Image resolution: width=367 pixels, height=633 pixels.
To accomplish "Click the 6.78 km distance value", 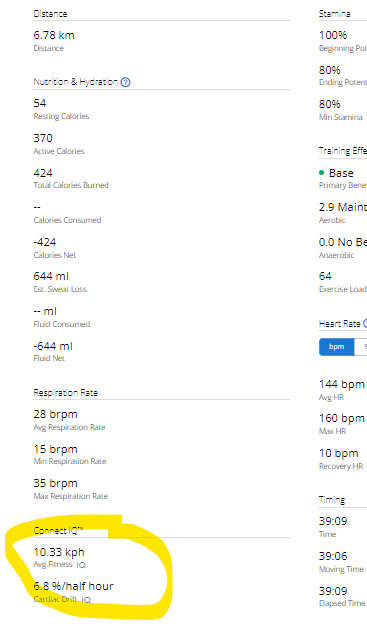I will [x=54, y=35].
